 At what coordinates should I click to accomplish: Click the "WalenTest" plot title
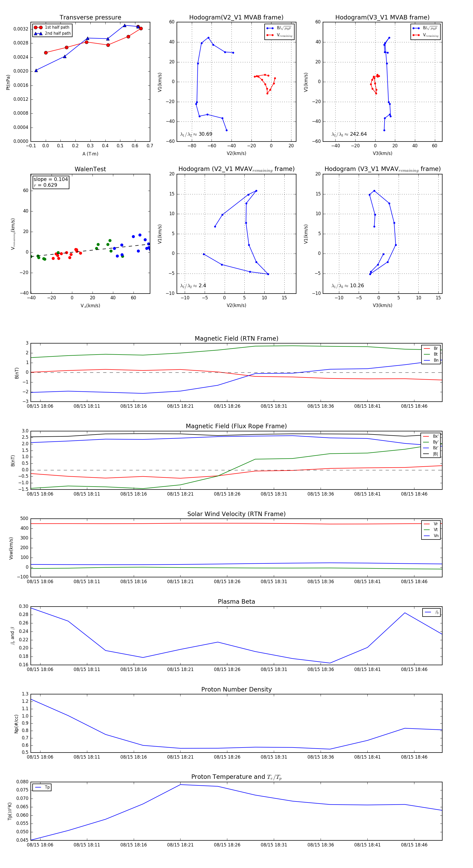coord(90,169)
